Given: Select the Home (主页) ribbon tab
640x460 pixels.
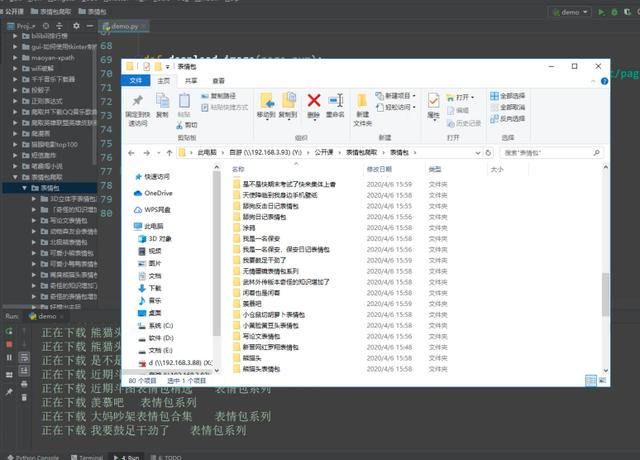Looking at the screenshot, I should point(164,81).
